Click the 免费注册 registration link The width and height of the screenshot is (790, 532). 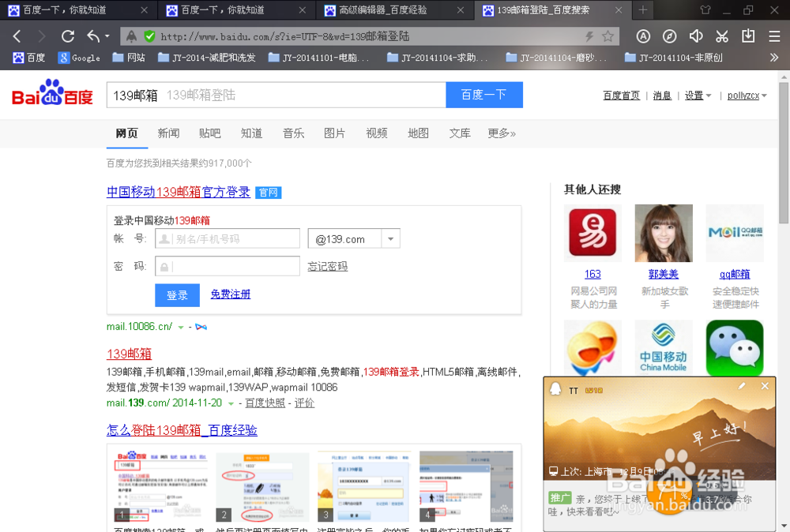(230, 294)
